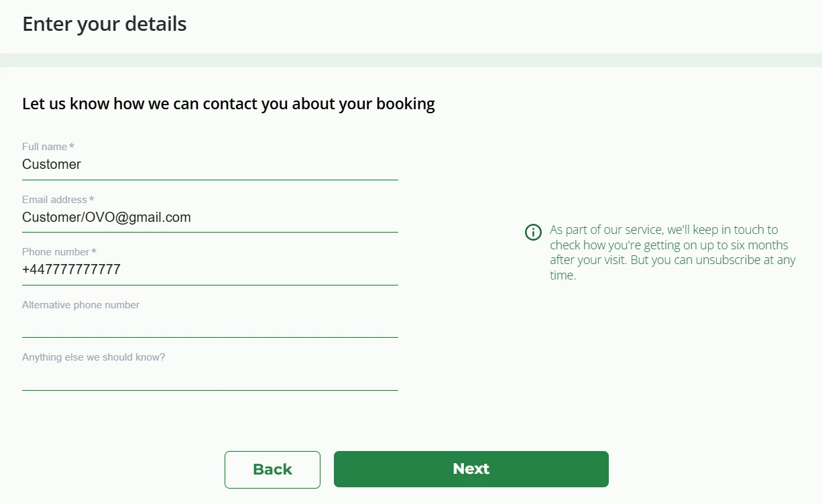This screenshot has height=504, width=822.
Task: Click the 'Anything else we should know?' field
Action: pos(210,377)
